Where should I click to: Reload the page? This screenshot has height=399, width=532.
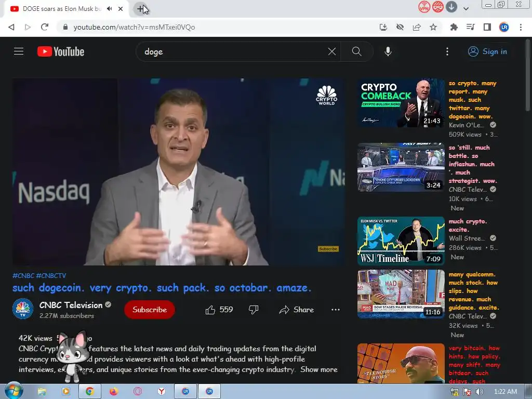point(45,27)
